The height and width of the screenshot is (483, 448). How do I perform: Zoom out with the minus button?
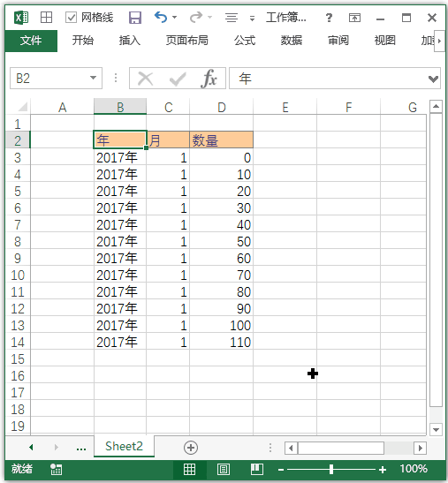click(281, 470)
